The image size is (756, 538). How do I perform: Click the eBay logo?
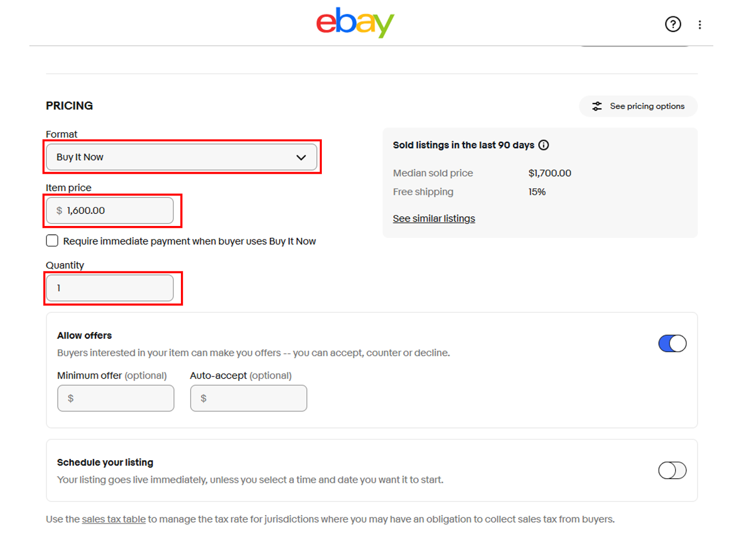tap(355, 22)
